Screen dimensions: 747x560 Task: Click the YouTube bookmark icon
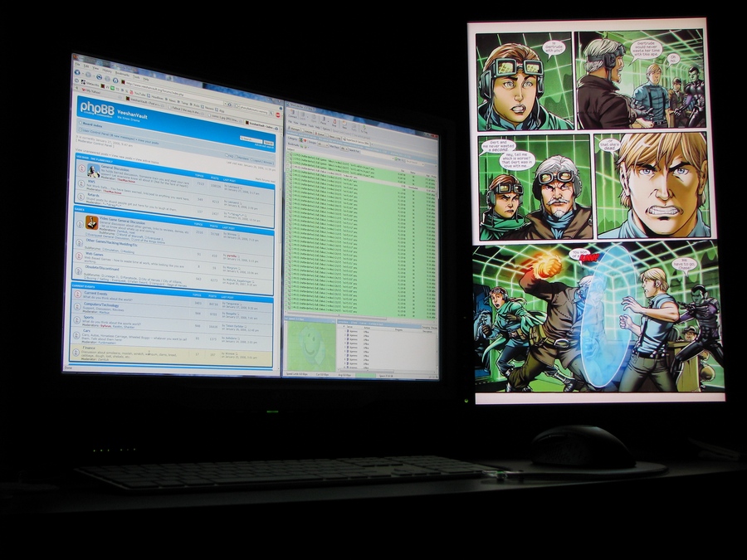point(131,92)
